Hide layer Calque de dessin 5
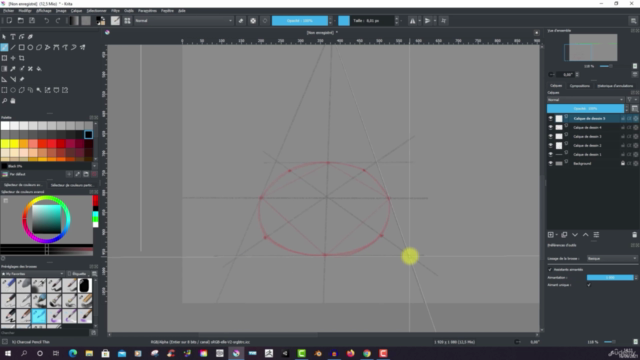 pyautogui.click(x=551, y=118)
